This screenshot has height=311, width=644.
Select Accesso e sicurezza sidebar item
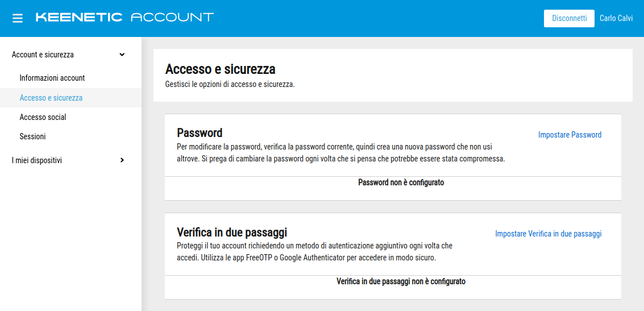(x=51, y=98)
